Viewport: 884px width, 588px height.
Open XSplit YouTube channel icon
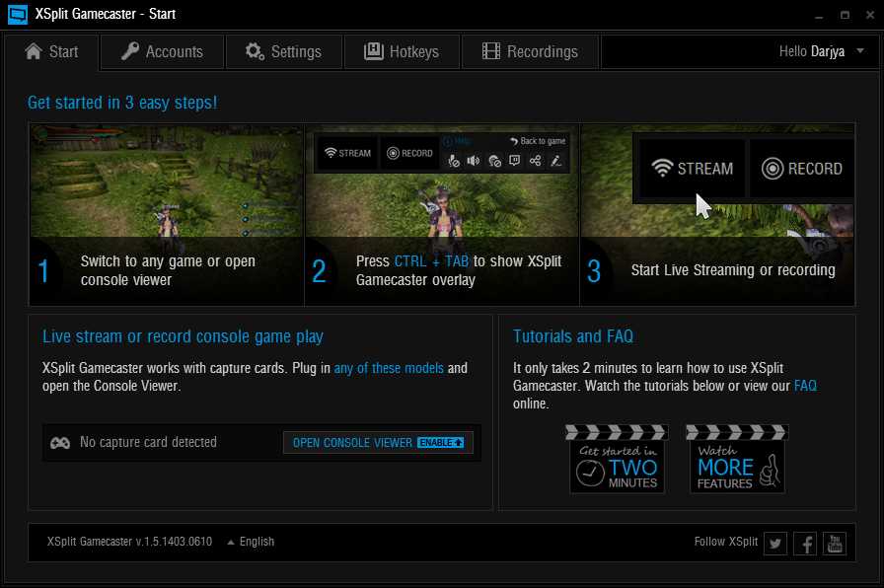(835, 544)
